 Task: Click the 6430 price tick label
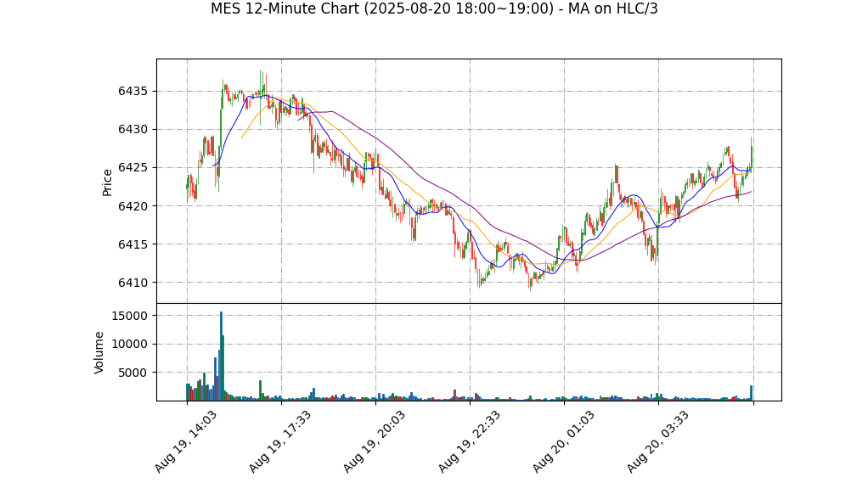click(x=133, y=130)
